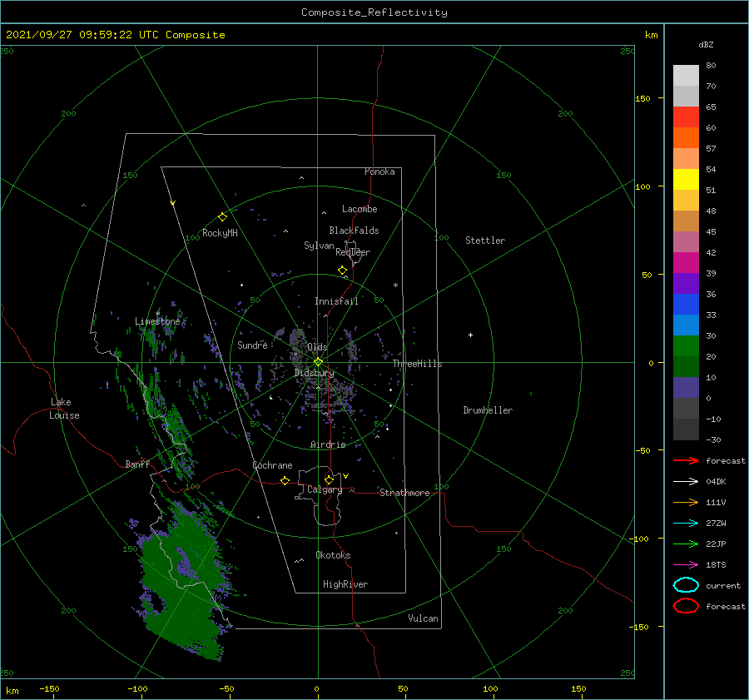Click the yellow 'km' unit label at top right
Screen dimensions: 749x700
coord(652,35)
